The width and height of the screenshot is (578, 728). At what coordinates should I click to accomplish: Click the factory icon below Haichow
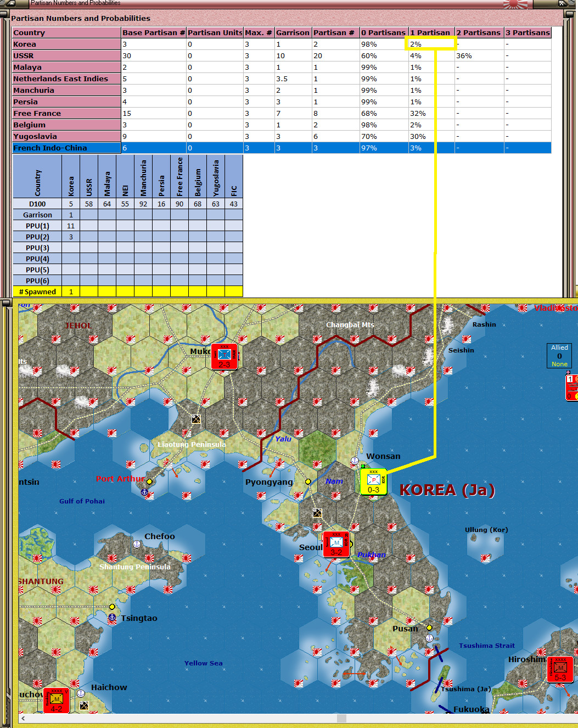84,705
